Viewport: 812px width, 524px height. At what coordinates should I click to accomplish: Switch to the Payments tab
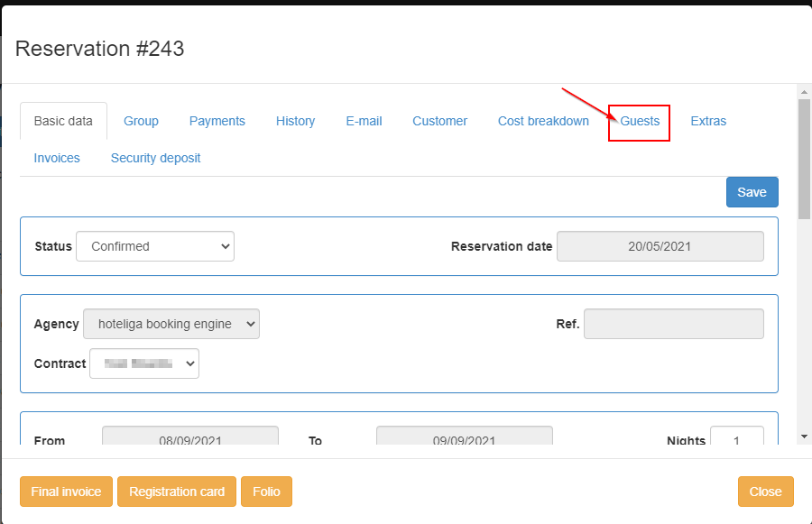coord(217,121)
